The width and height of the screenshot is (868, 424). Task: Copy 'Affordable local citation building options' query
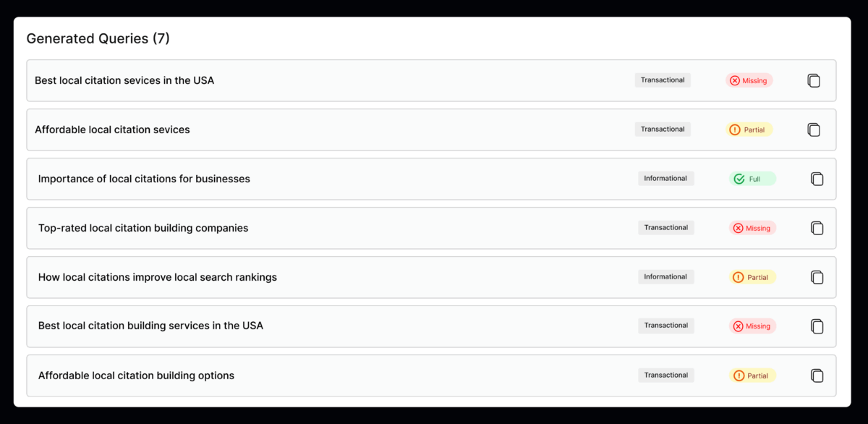[x=817, y=376]
